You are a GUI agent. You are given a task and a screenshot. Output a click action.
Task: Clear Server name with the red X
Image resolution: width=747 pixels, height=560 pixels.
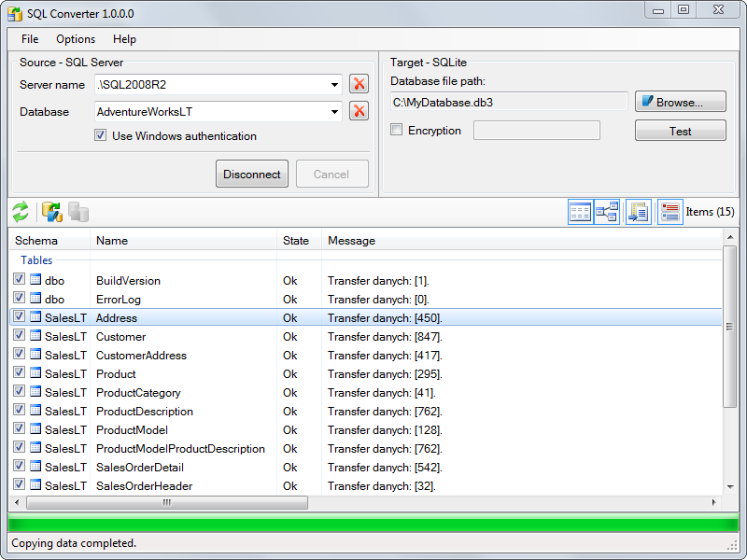click(x=359, y=84)
